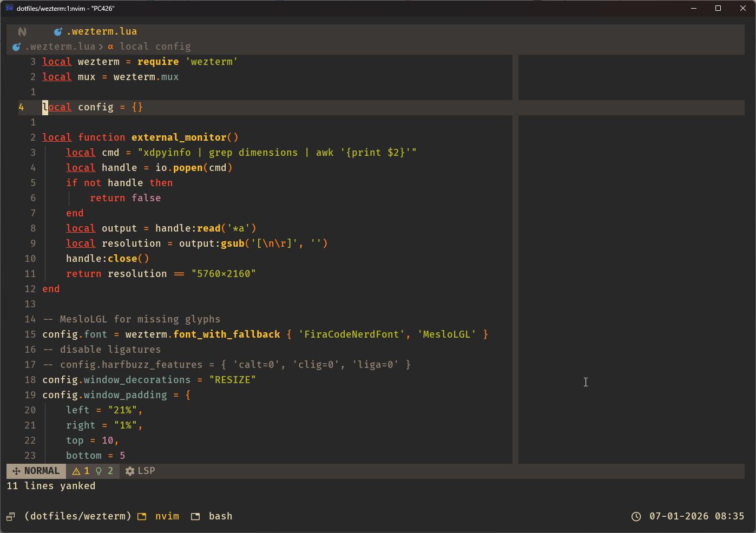The image size is (756, 533).
Task: Switch to the nvim terminal tab
Action: [167, 516]
